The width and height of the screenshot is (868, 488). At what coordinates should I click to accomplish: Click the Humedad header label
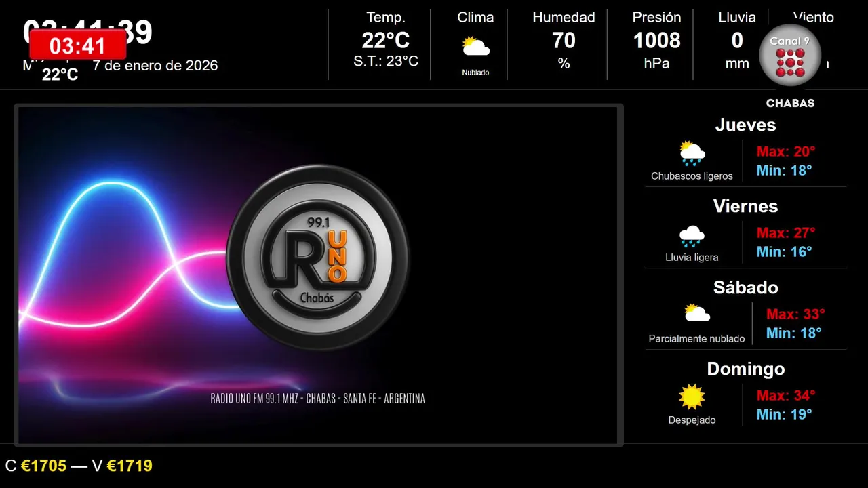[x=564, y=17]
